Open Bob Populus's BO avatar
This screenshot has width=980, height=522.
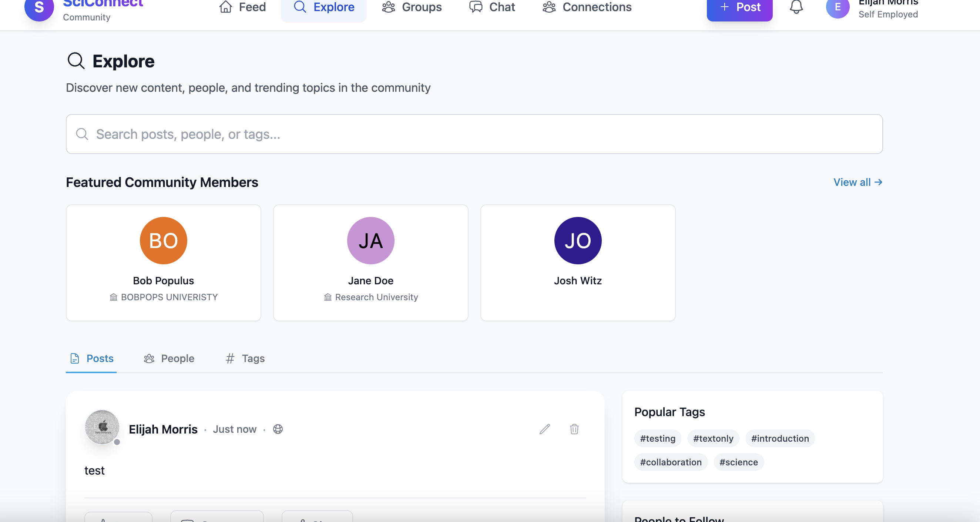click(x=163, y=241)
